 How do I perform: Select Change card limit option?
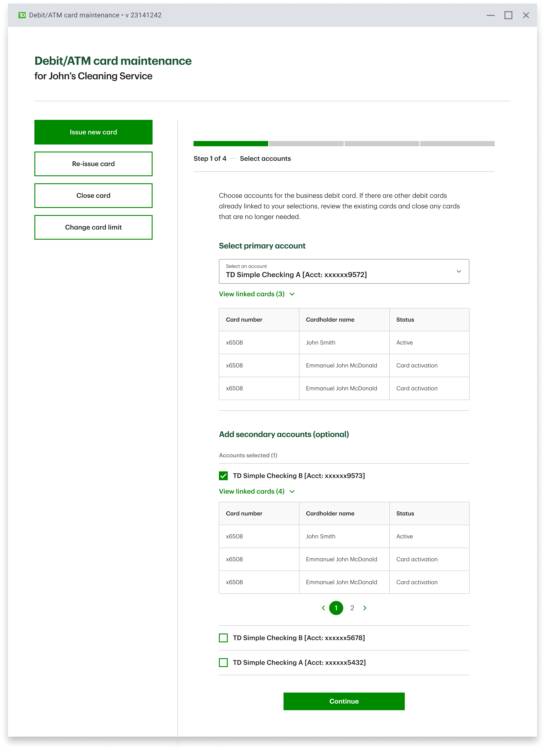pyautogui.click(x=93, y=227)
